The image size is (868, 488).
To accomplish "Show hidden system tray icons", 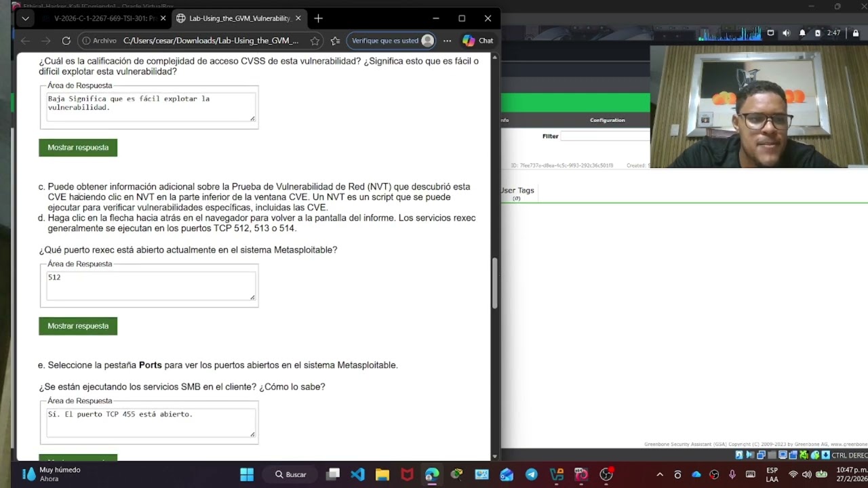I will click(x=659, y=474).
